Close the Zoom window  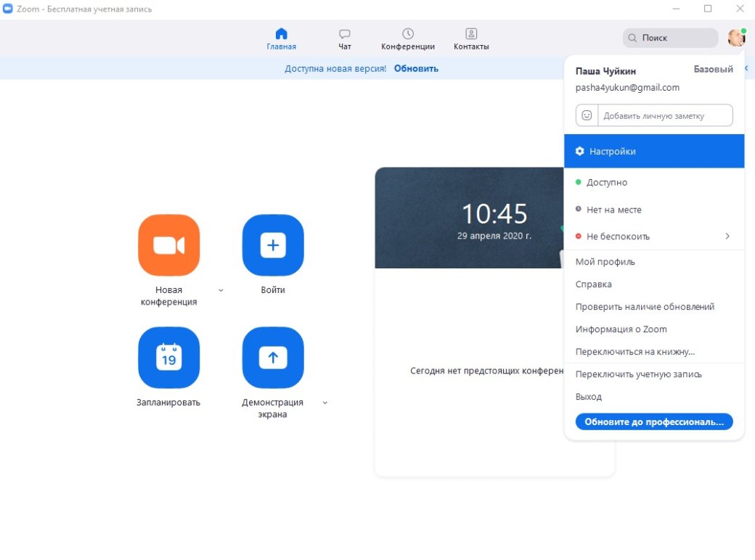click(740, 9)
